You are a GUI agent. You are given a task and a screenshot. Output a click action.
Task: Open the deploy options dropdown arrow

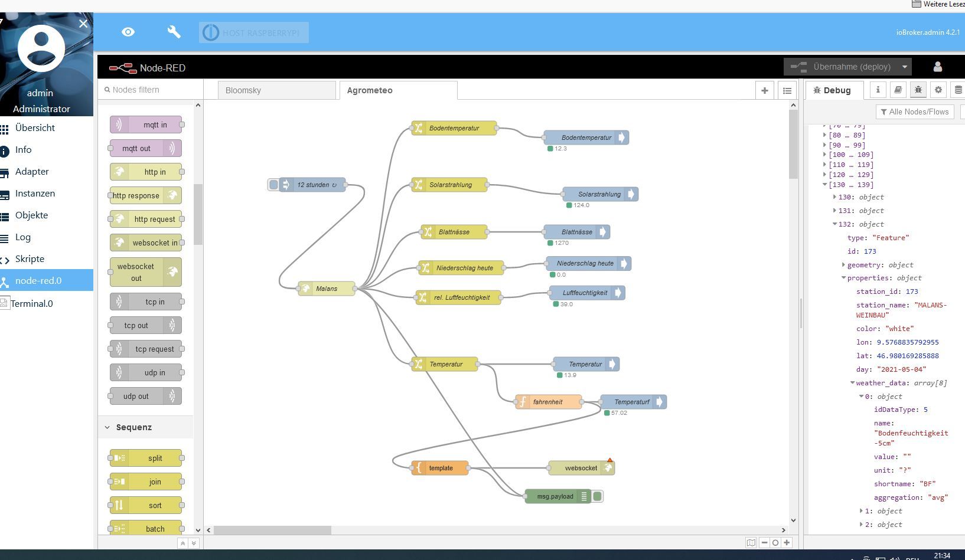pyautogui.click(x=905, y=67)
